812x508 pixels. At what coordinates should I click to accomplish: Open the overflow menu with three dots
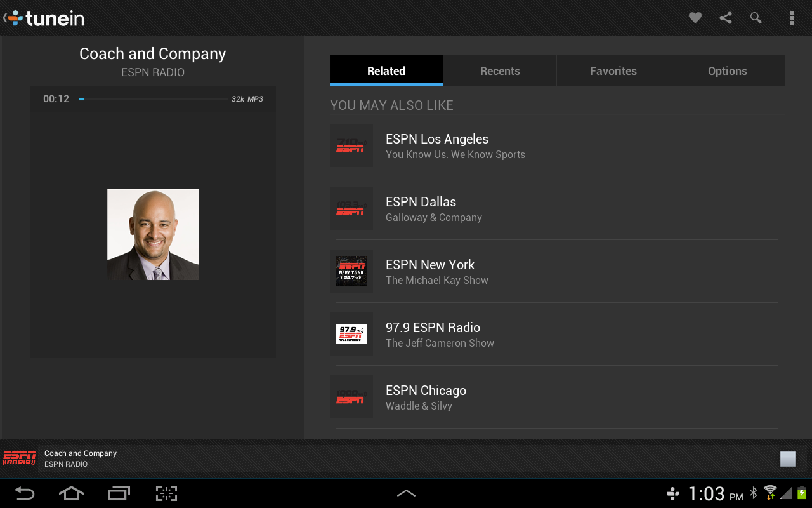click(791, 18)
